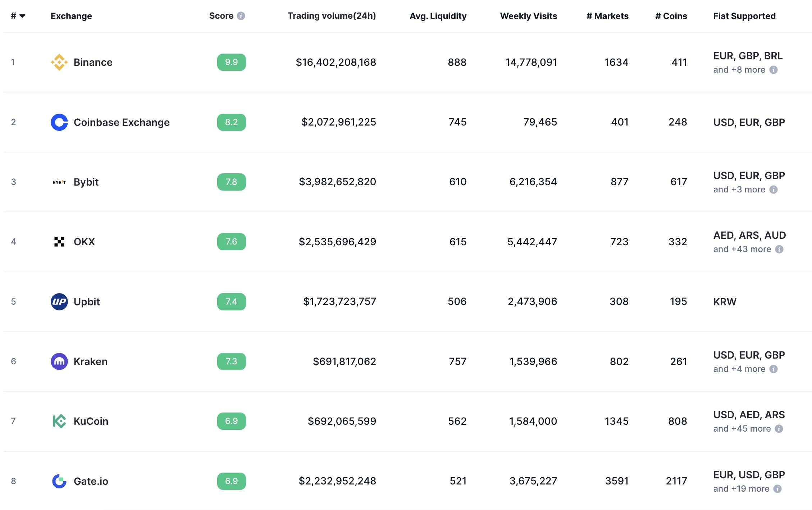The height and width of the screenshot is (510, 812).
Task: Open the Coinbase Exchange link
Action: pyautogui.click(x=122, y=122)
